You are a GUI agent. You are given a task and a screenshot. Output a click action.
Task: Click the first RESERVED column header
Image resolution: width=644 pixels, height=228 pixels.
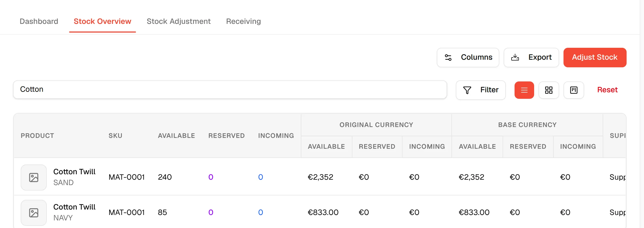[227, 136]
